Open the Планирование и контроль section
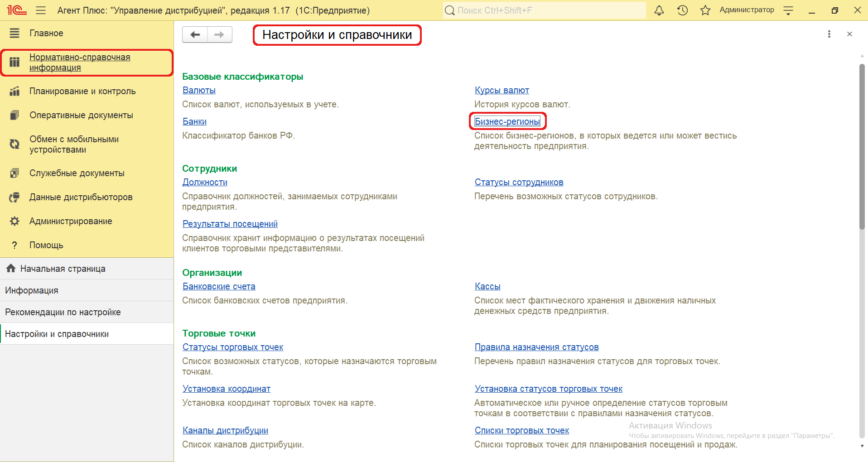 click(x=82, y=91)
